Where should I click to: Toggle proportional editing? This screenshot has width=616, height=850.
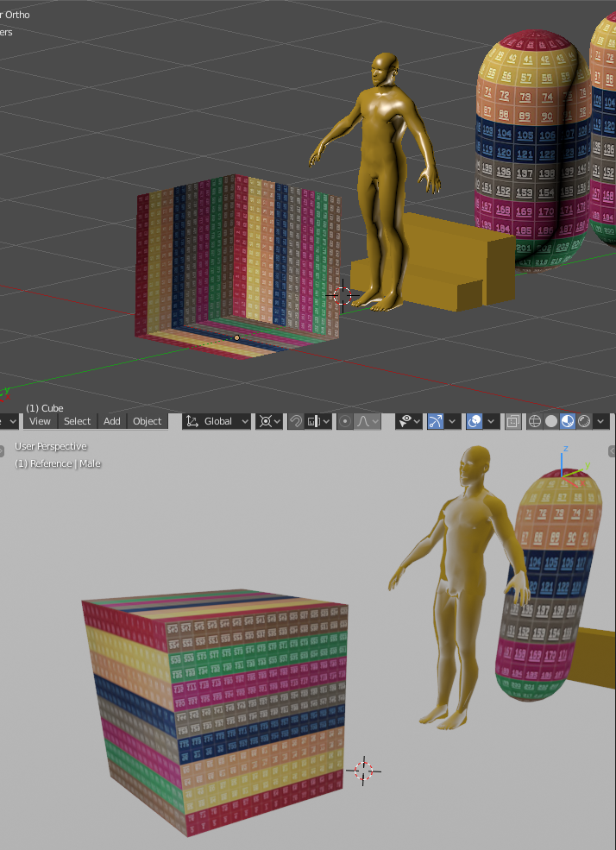pos(345,421)
